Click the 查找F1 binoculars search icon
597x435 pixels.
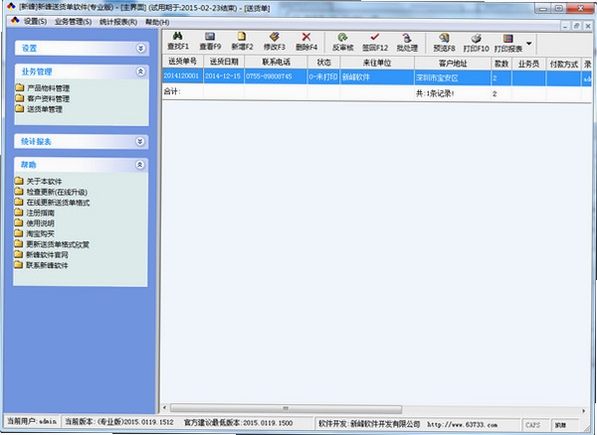tap(177, 36)
